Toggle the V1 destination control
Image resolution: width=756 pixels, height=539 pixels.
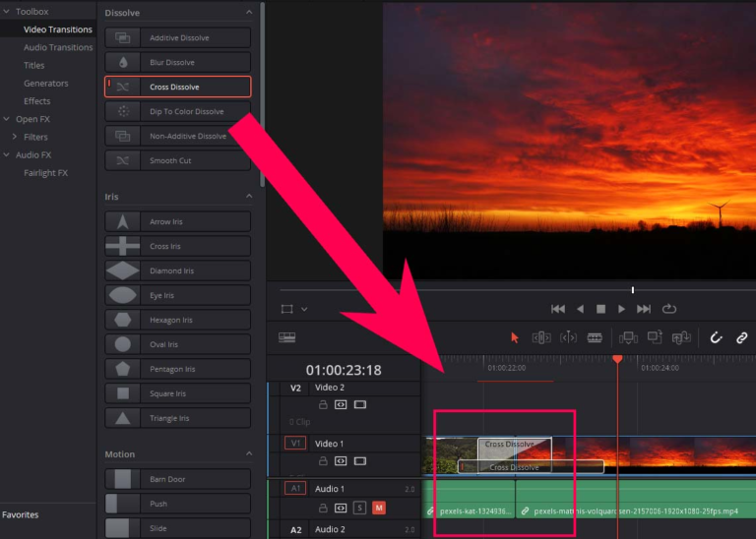[295, 444]
